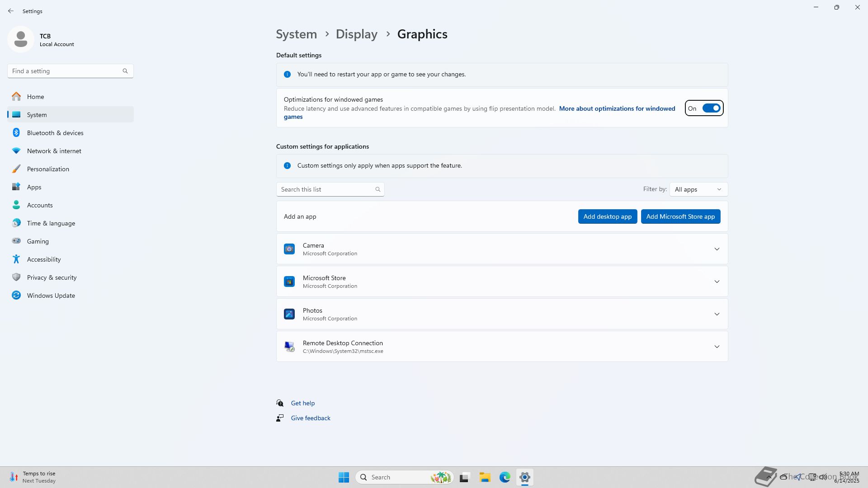Expand the Photos app settings
This screenshot has width=868, height=488.
pos(717,314)
